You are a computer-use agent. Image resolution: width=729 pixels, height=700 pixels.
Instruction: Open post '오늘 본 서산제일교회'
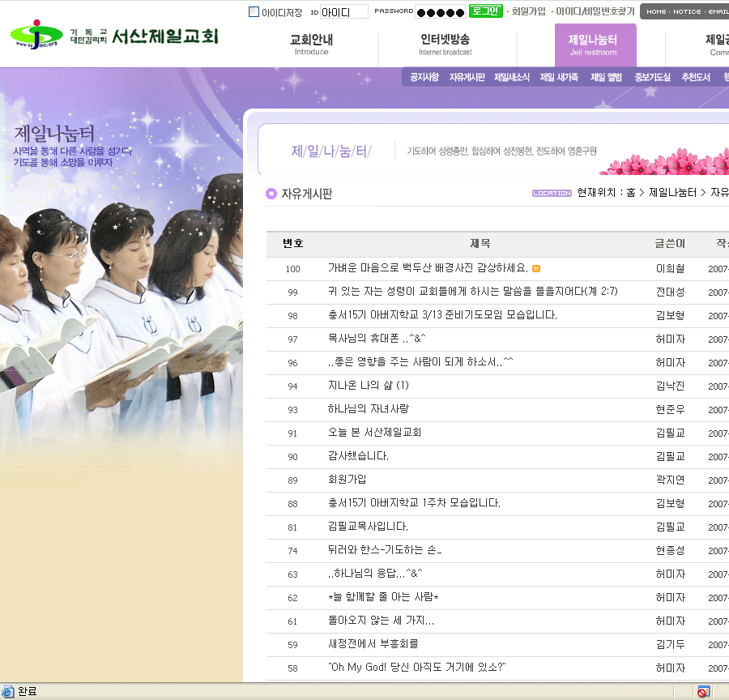(375, 433)
